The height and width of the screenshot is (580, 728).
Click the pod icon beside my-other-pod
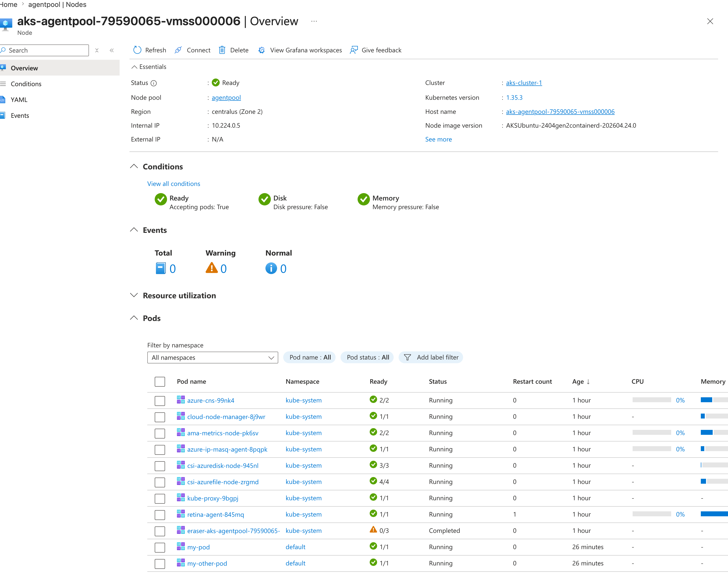181,563
